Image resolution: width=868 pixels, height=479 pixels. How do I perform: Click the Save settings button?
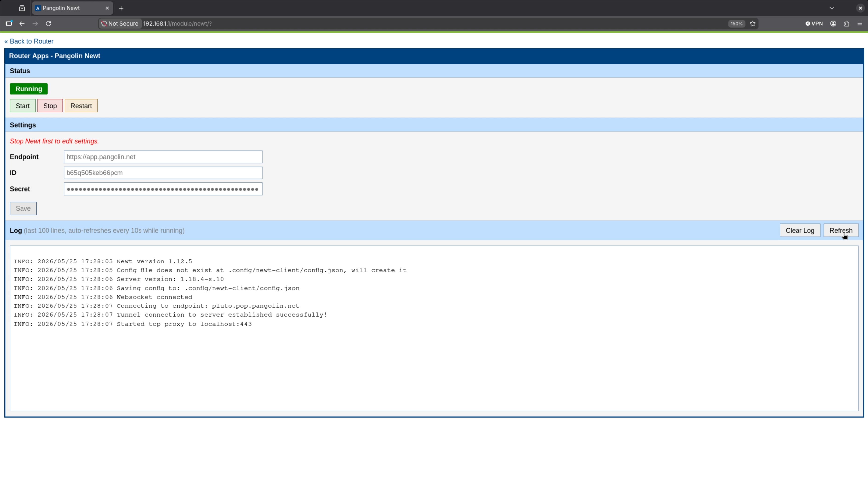23,208
